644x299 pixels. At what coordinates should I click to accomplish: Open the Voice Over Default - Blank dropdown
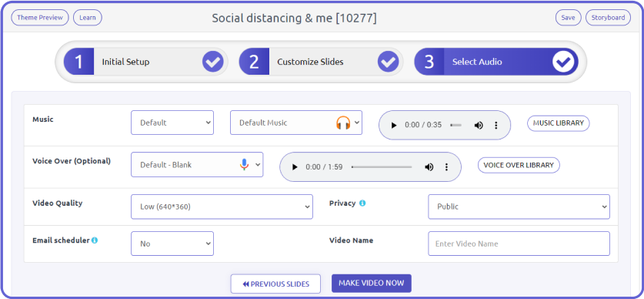pyautogui.click(x=197, y=165)
